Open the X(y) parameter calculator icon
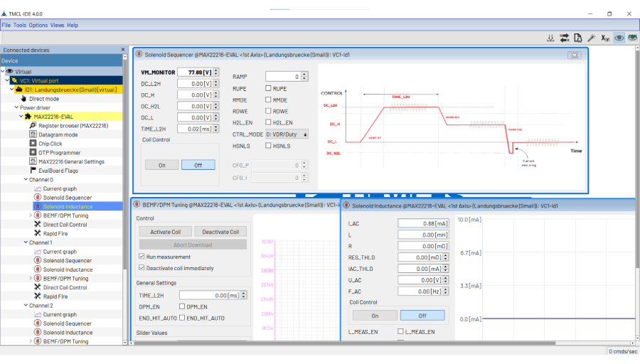The width and height of the screenshot is (640, 364). pos(605,38)
